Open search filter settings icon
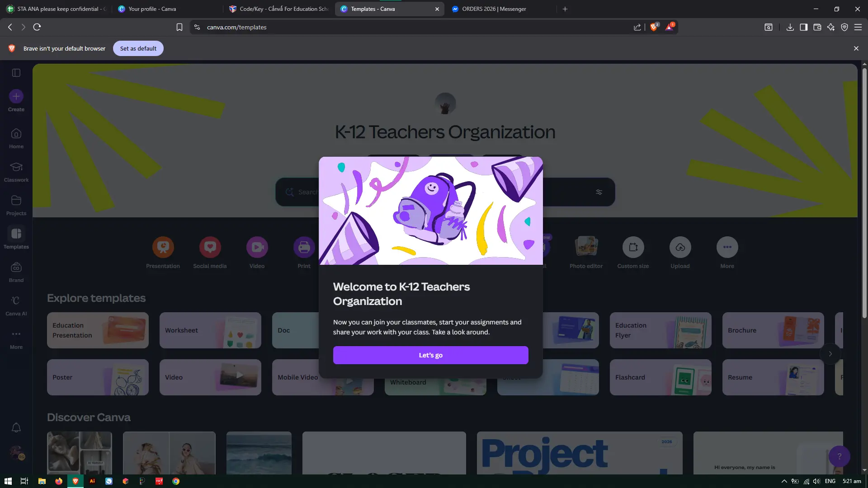The height and width of the screenshot is (488, 868). pos(599,192)
